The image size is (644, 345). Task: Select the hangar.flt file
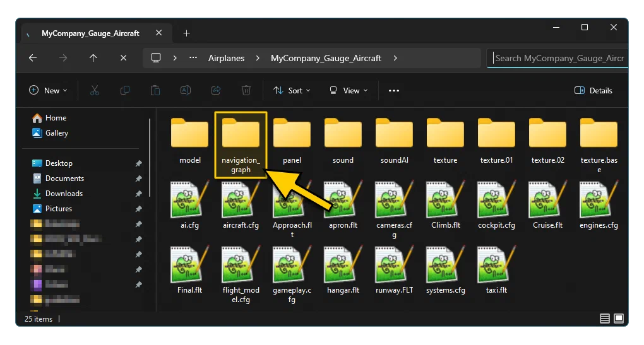343,270
